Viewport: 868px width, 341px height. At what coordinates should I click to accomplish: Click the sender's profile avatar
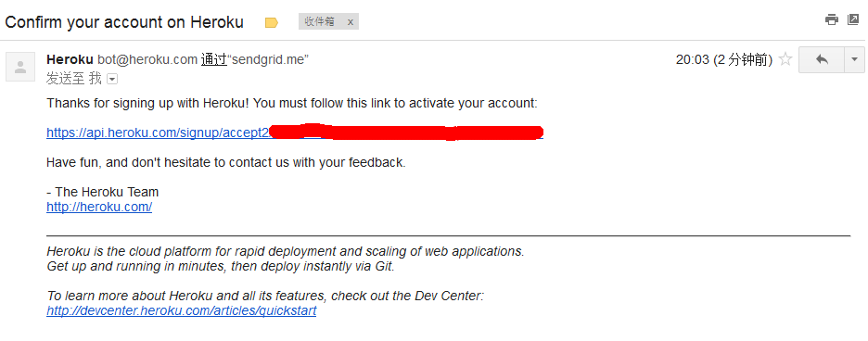coord(20,67)
